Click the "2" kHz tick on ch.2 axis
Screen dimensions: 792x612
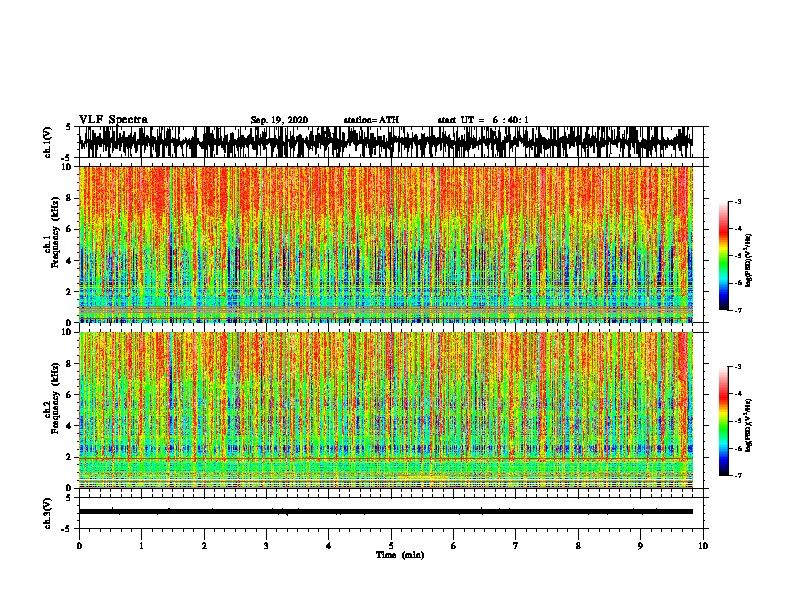click(x=70, y=457)
